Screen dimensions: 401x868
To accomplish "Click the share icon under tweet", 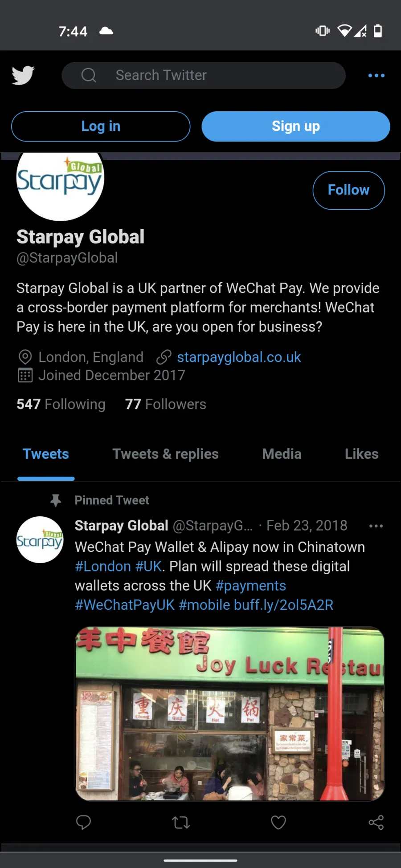I will coord(376,822).
